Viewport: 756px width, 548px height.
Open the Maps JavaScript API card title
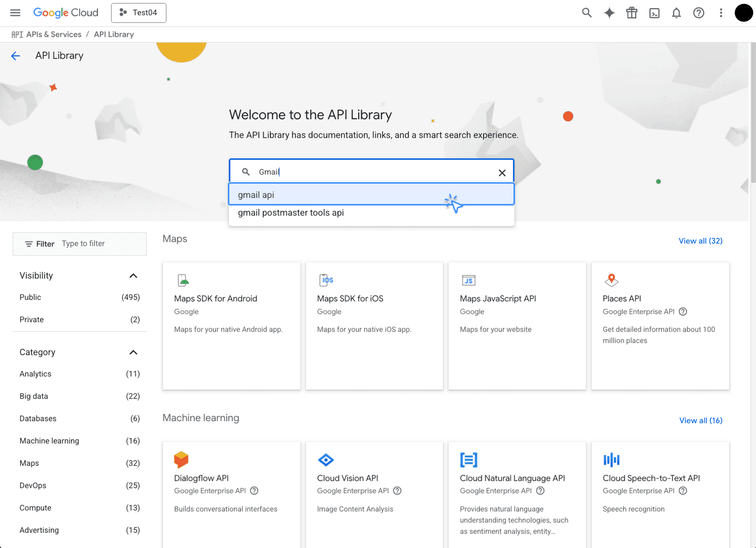498,299
